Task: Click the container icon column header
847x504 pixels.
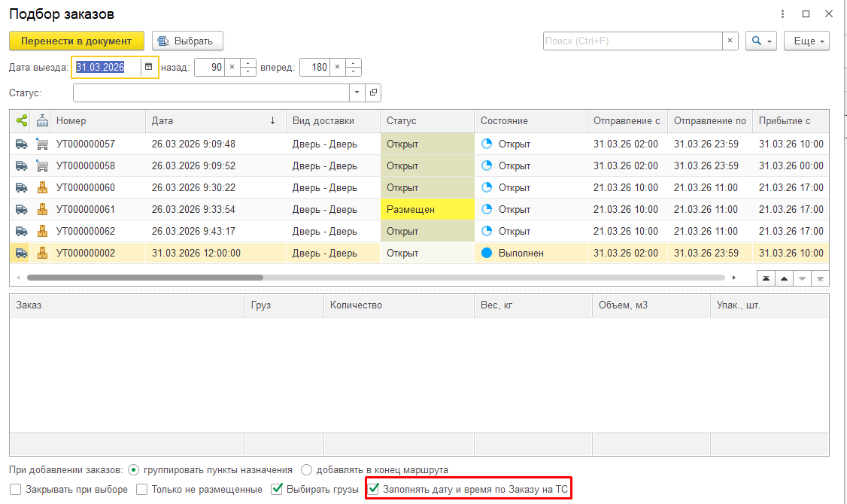Action: tap(42, 120)
